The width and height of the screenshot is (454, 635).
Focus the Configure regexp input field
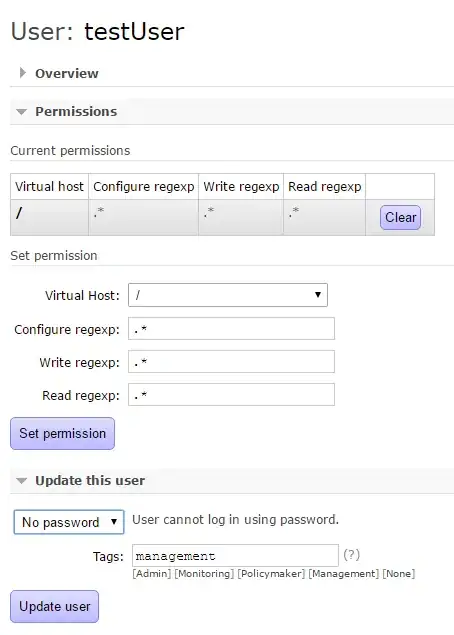coord(231,328)
